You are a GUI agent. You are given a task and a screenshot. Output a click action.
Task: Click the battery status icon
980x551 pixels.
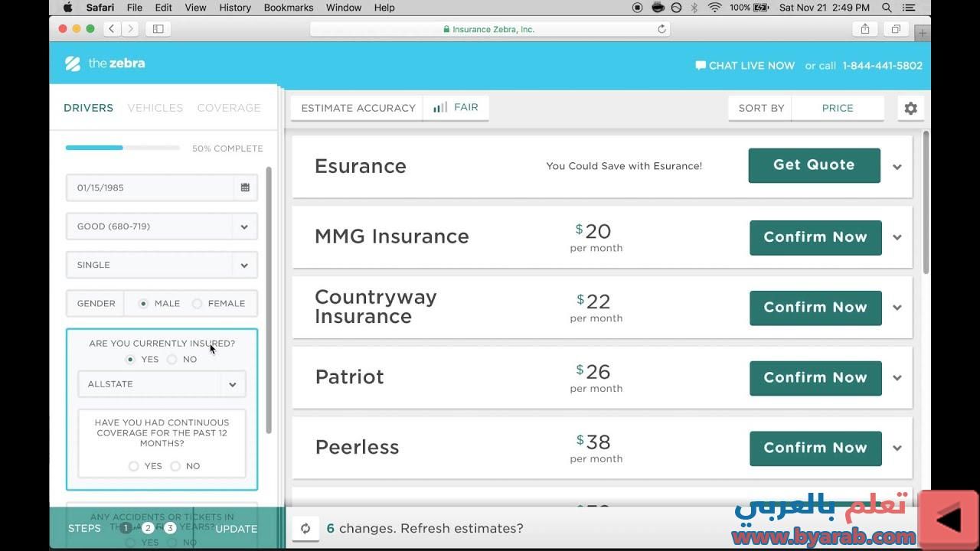pos(762,8)
